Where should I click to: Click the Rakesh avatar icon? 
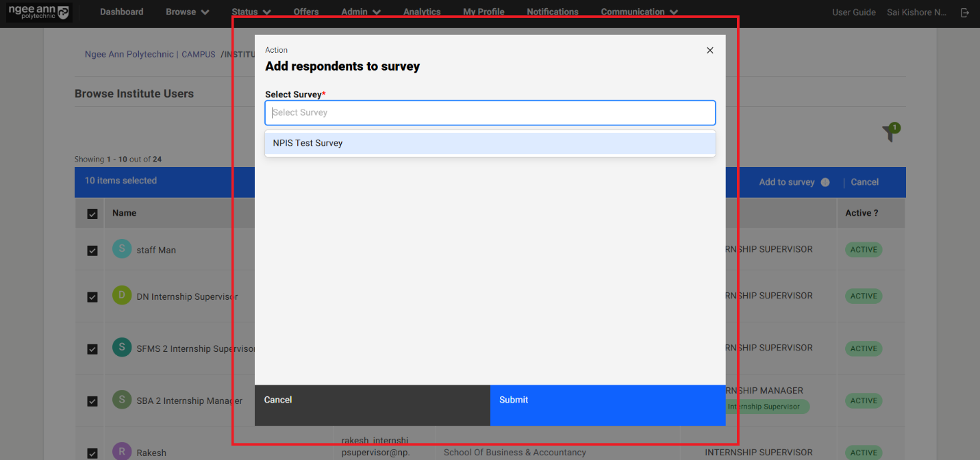(122, 452)
